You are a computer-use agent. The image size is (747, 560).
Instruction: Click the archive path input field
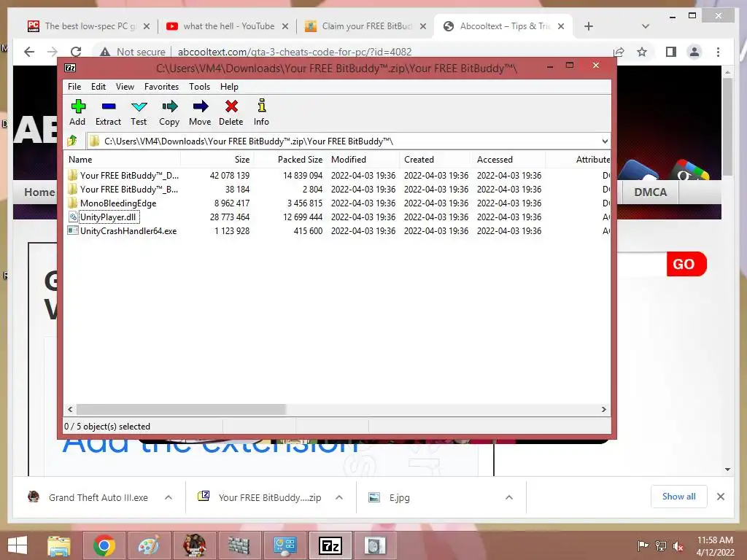pyautogui.click(x=343, y=141)
